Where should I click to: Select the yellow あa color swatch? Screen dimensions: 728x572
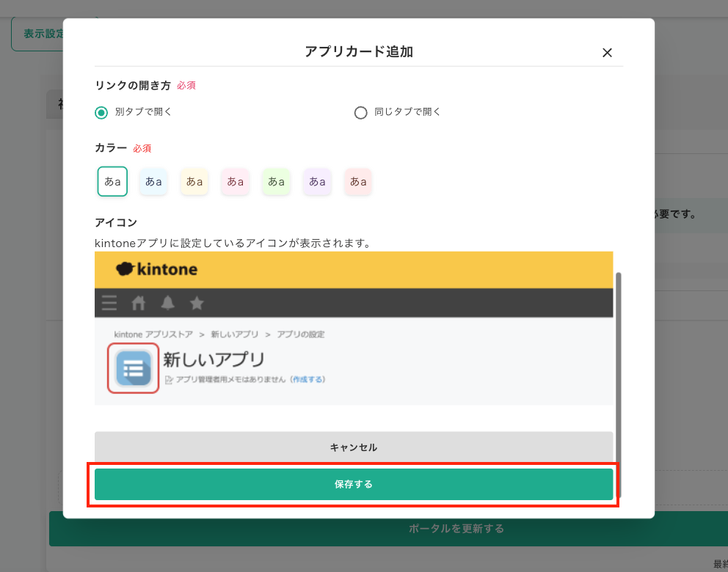click(194, 181)
